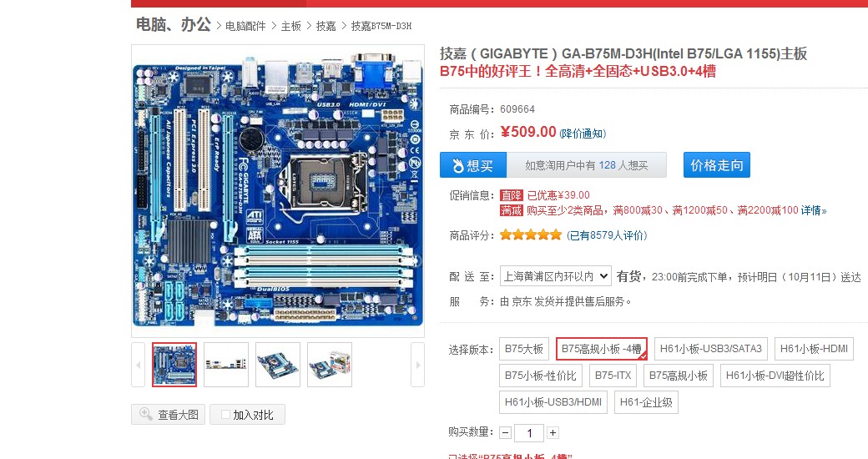
Task: Click the five-star rating icons
Action: [531, 235]
